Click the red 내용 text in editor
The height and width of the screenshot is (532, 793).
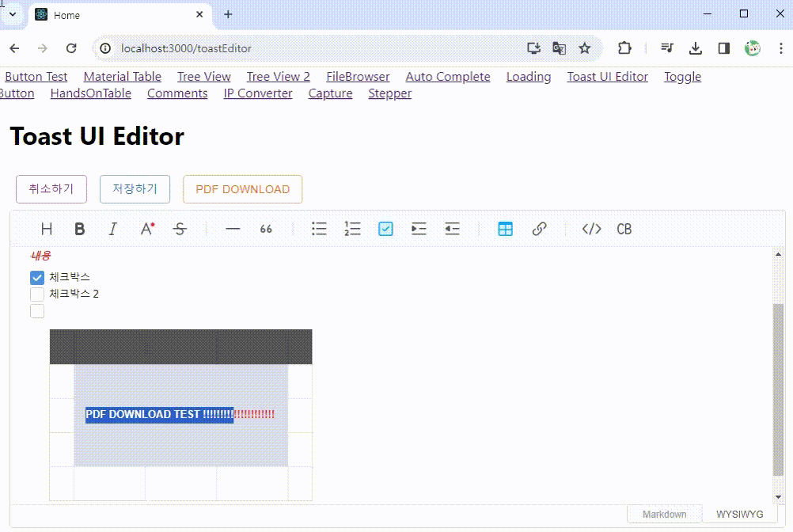pyautogui.click(x=40, y=256)
